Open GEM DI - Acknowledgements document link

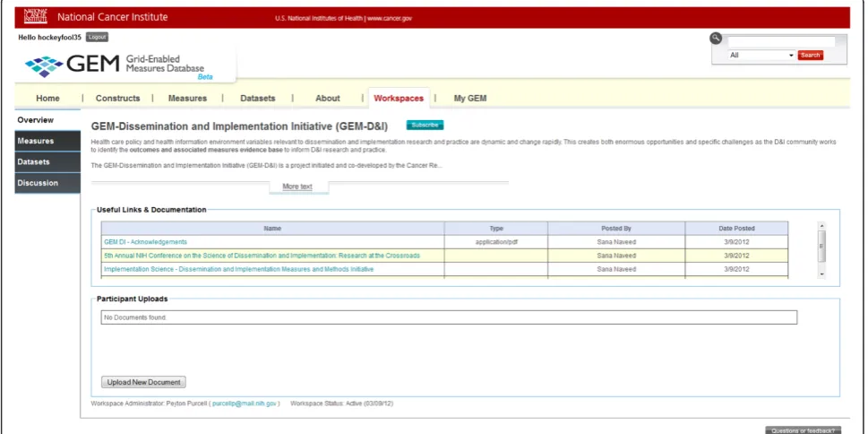[146, 242]
